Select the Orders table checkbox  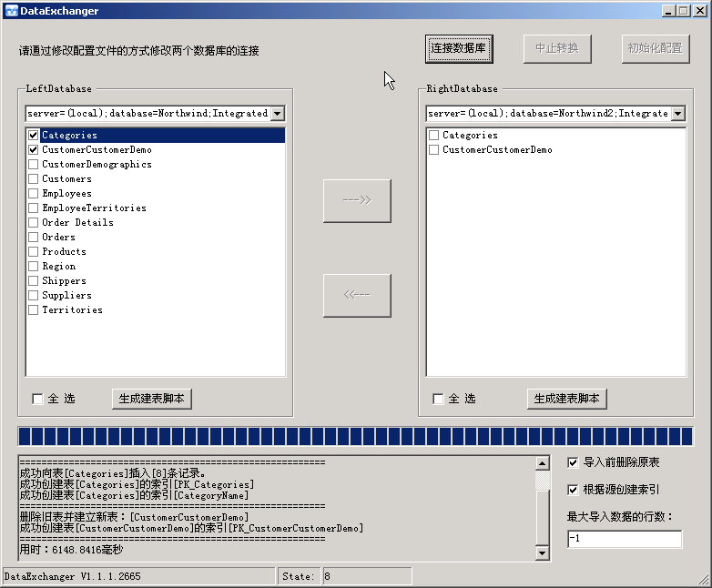(33, 237)
